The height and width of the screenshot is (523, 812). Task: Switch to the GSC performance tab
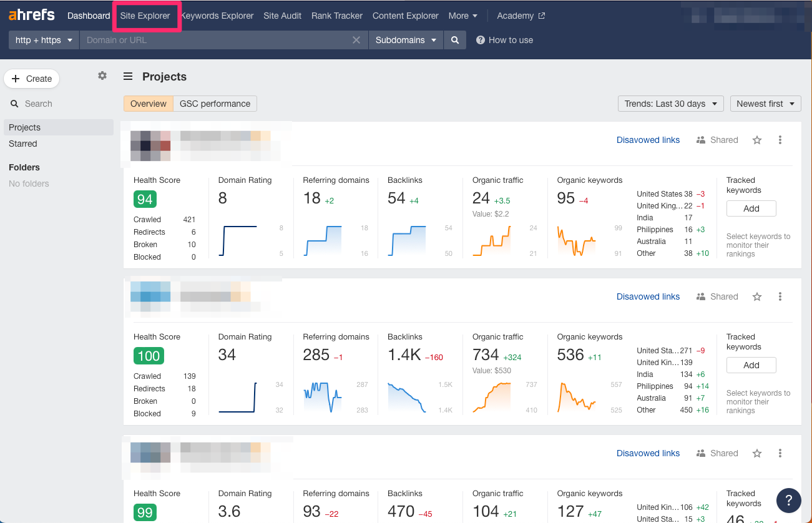point(215,104)
